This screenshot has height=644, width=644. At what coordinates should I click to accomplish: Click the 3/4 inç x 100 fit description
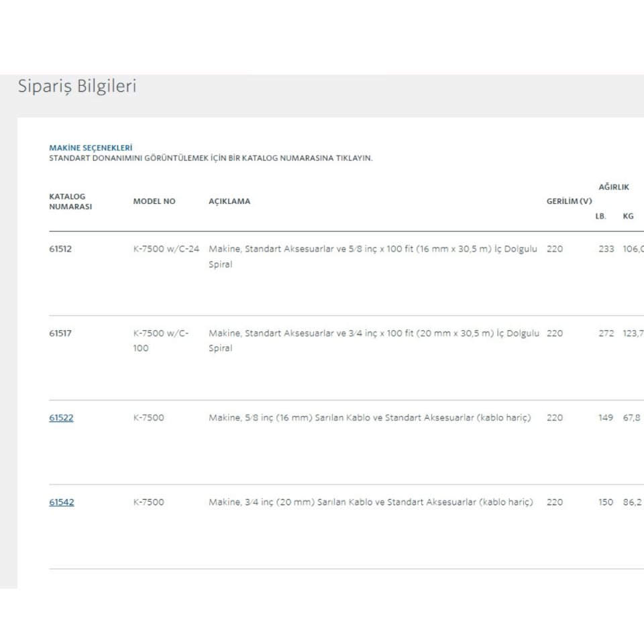(x=373, y=340)
